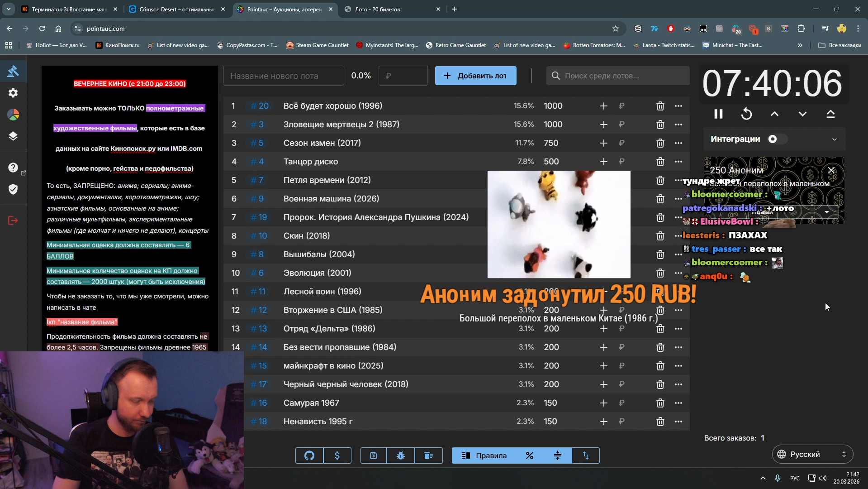
Task: Click plus icon for Зловещие мертвецы 2
Action: (603, 125)
